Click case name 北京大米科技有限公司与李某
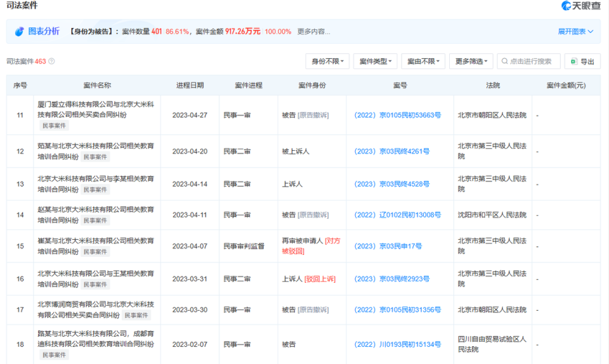Viewport: 609px width, 364px height. tap(96, 184)
